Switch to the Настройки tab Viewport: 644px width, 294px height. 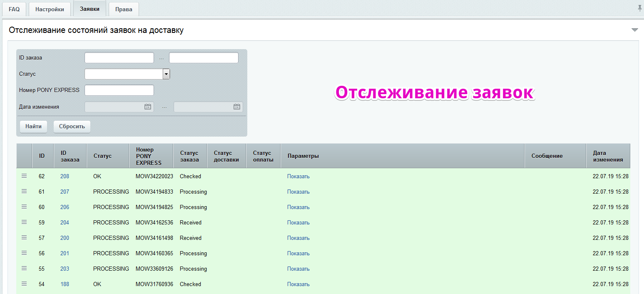point(50,9)
